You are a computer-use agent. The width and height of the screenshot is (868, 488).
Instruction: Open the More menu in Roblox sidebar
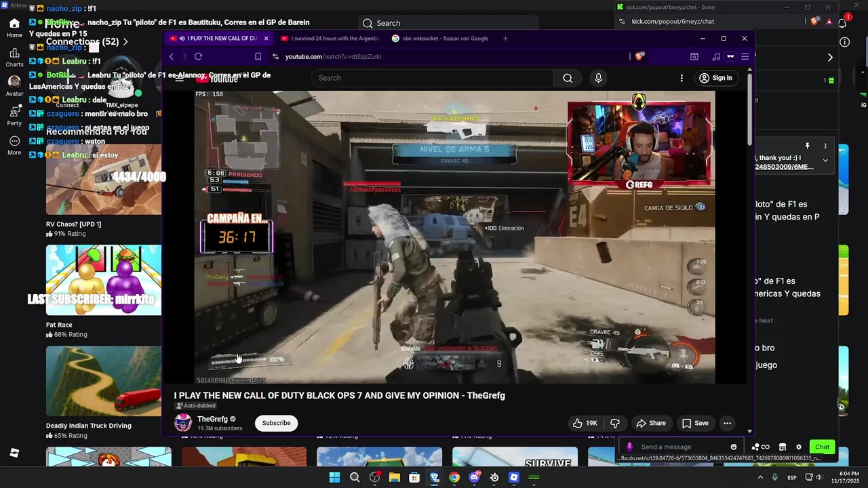tap(14, 145)
